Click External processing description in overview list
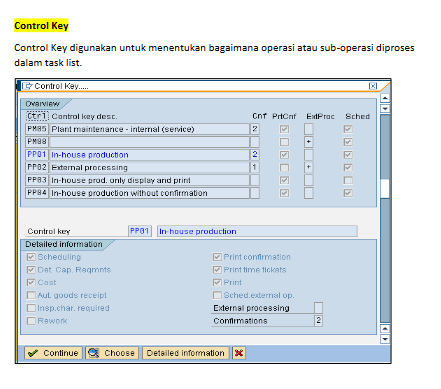 (149, 167)
